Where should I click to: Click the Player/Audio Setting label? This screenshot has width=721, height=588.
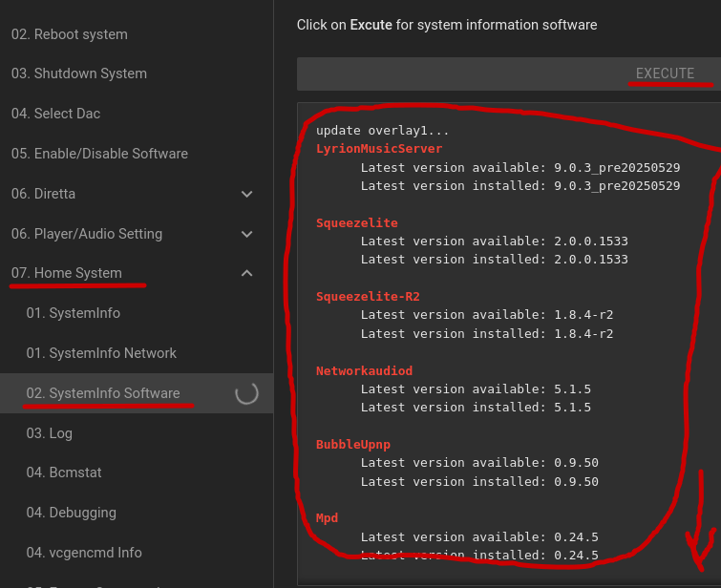click(86, 234)
